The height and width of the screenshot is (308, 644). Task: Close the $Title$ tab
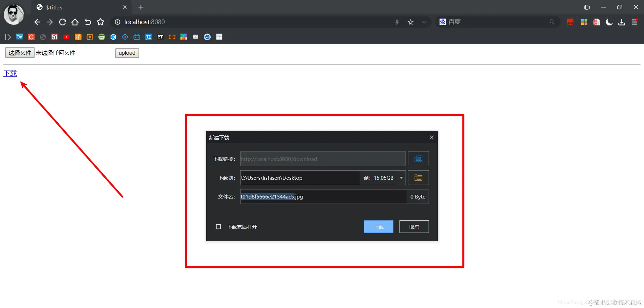pos(125,7)
